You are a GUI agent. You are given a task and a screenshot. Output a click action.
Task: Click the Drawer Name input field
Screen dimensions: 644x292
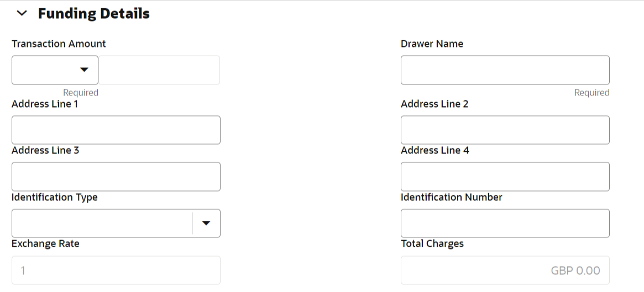click(505, 70)
